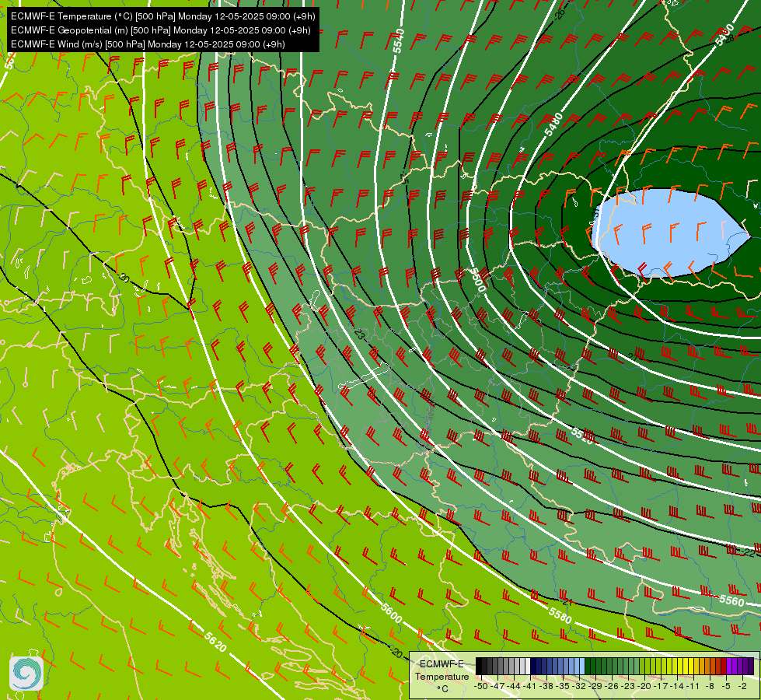The image size is (761, 700).
Task: Click the 5560 geopotential contour label
Action: click(x=731, y=600)
